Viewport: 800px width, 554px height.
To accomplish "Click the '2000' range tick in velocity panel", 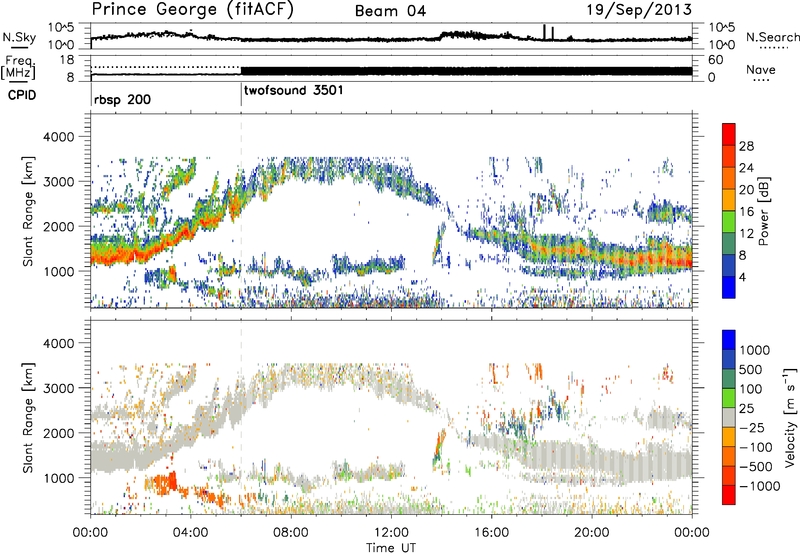I will point(58,433).
